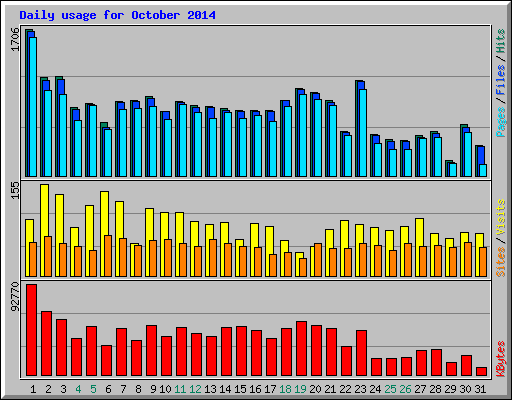This screenshot has width=512, height=400.
Task: Click day label 25 on x-axis
Action: [x=390, y=389]
